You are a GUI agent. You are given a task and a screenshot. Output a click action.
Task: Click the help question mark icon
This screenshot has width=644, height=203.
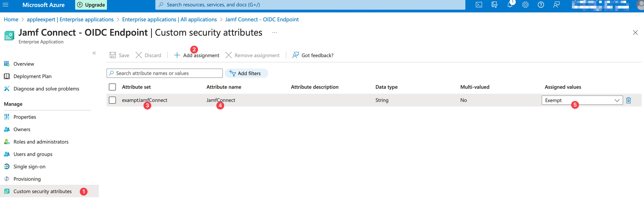(541, 5)
